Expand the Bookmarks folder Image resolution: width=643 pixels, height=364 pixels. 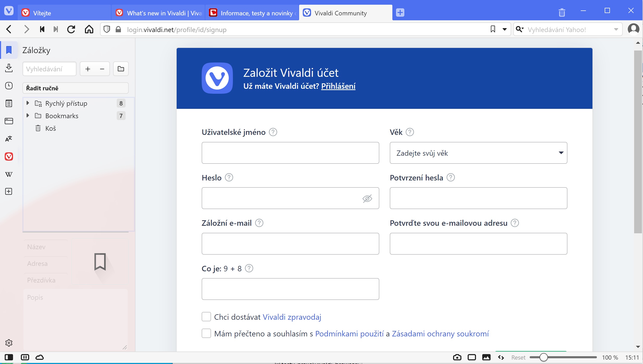(28, 116)
